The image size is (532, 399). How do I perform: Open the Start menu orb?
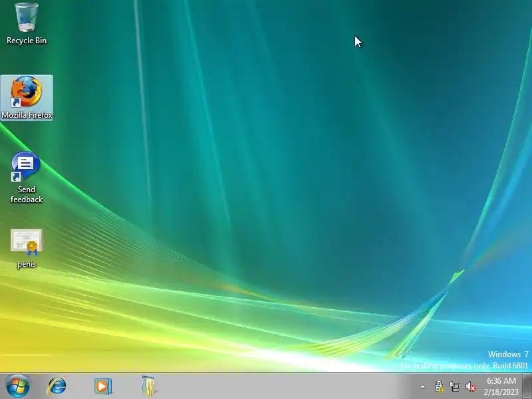tap(18, 386)
